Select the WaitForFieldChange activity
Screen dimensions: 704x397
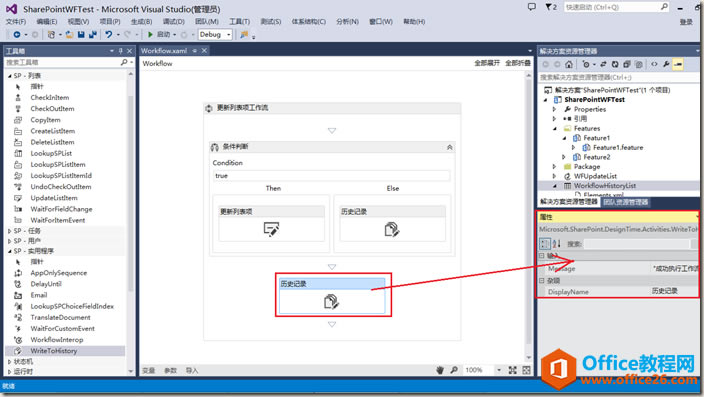click(x=61, y=209)
